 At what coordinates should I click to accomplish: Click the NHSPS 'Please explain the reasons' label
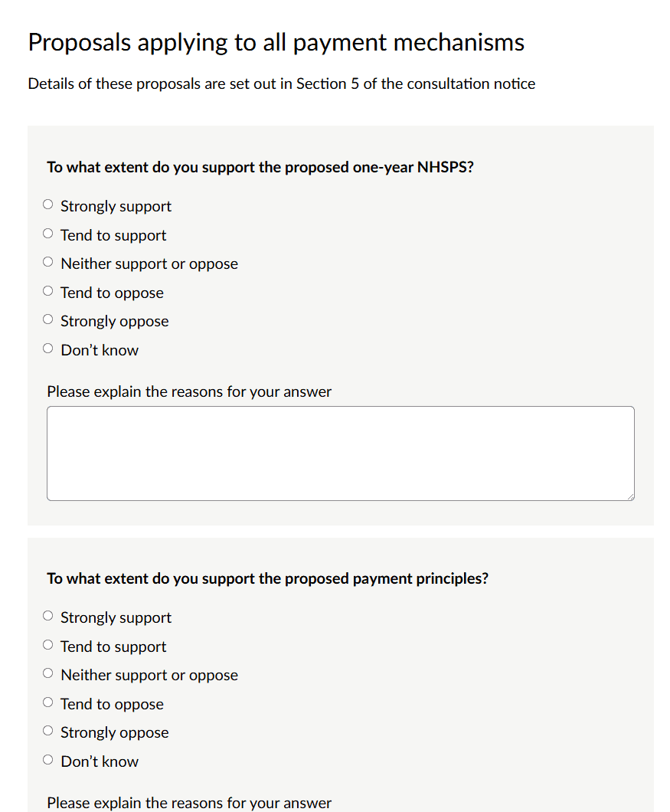(189, 391)
